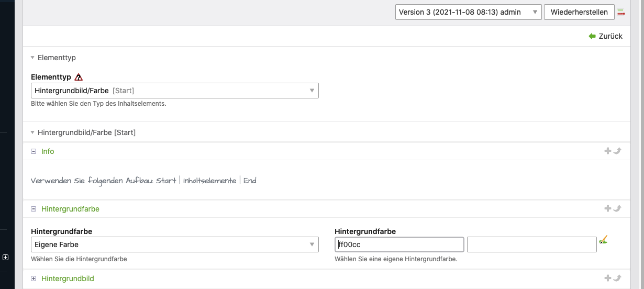
Task: Click the curved arrow icon in Info row
Action: 617,151
